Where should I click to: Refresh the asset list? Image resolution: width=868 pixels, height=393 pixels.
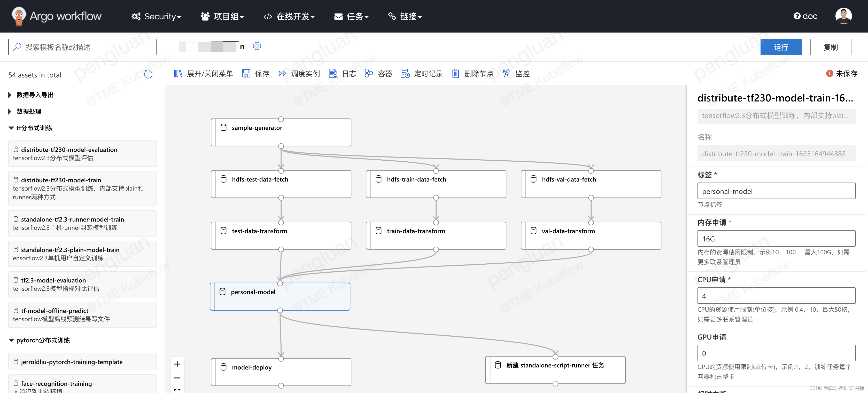pos(148,74)
